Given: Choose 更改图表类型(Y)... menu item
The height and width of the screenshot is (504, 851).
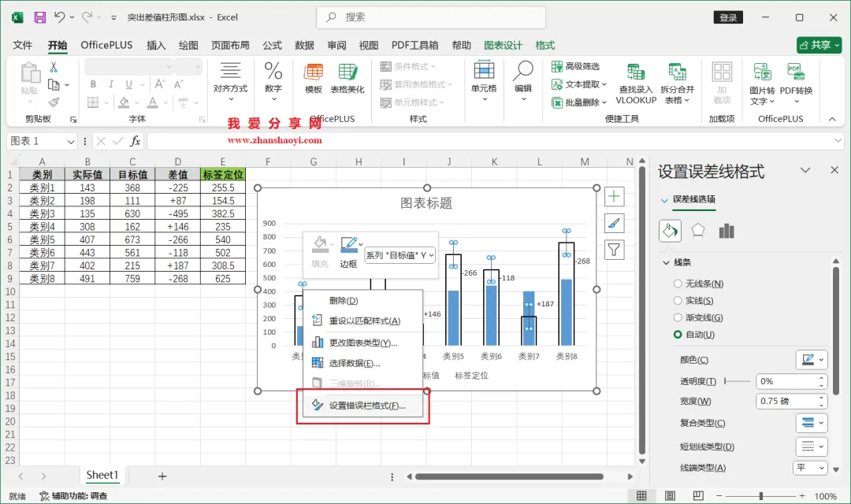Looking at the screenshot, I should click(362, 343).
